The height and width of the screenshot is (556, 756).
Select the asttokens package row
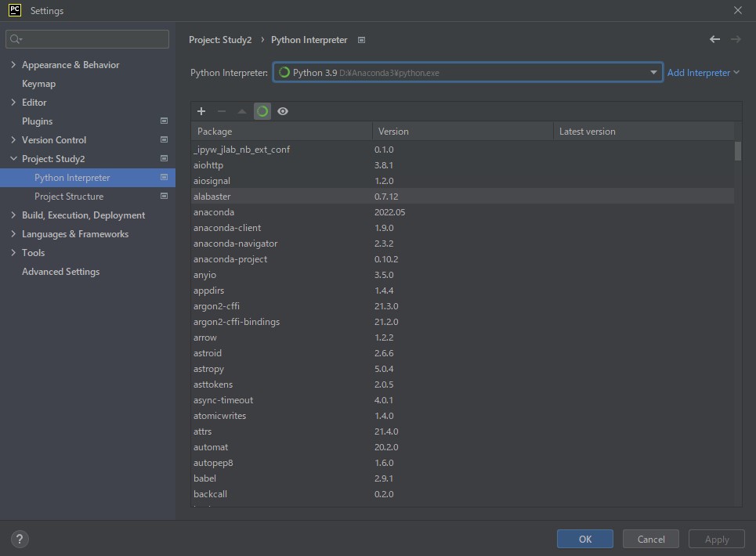pyautogui.click(x=463, y=384)
